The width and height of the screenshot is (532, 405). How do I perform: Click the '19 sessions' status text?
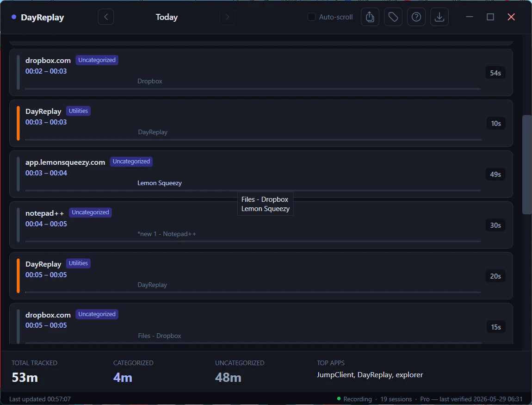[x=396, y=399]
